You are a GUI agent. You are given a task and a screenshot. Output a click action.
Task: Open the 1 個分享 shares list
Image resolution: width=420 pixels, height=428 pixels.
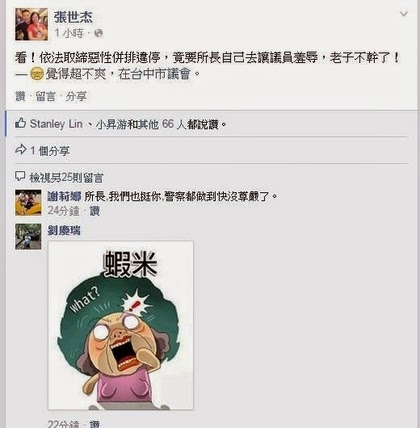click(x=50, y=151)
